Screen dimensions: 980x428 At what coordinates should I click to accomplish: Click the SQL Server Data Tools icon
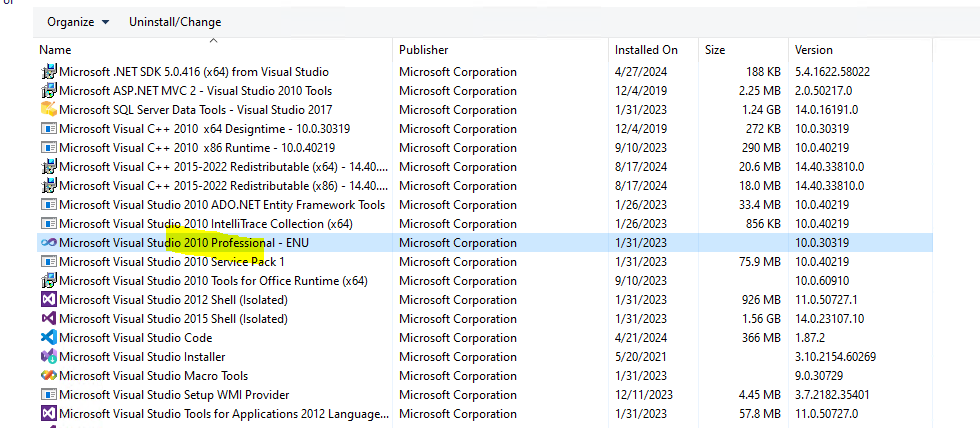(48, 110)
